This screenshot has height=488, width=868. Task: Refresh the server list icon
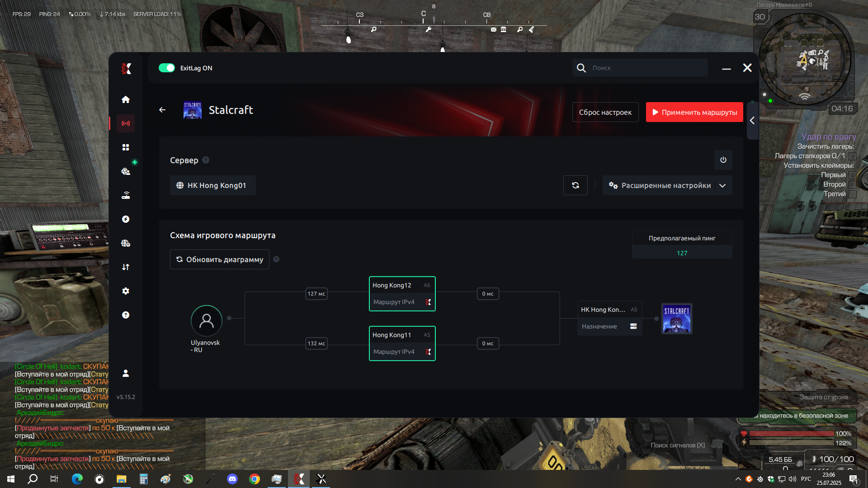click(x=576, y=185)
